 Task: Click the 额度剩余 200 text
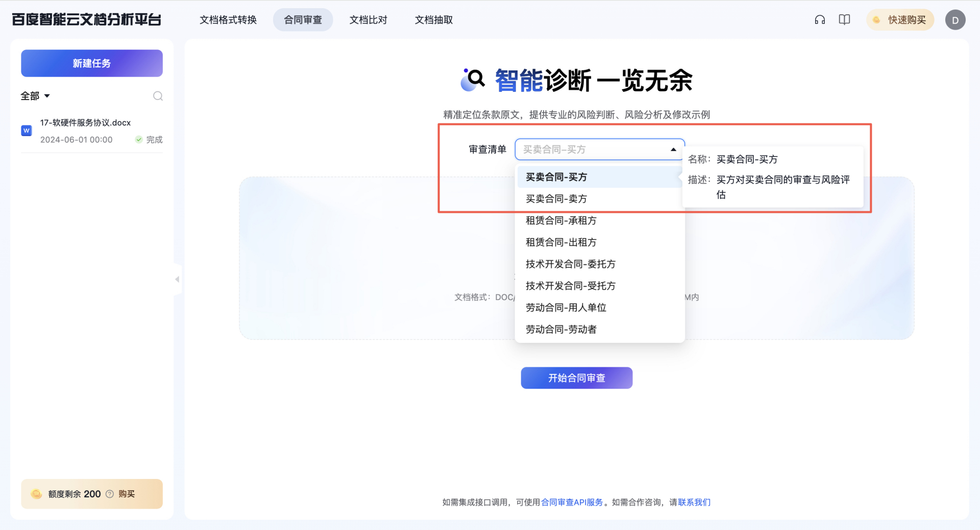tap(75, 494)
